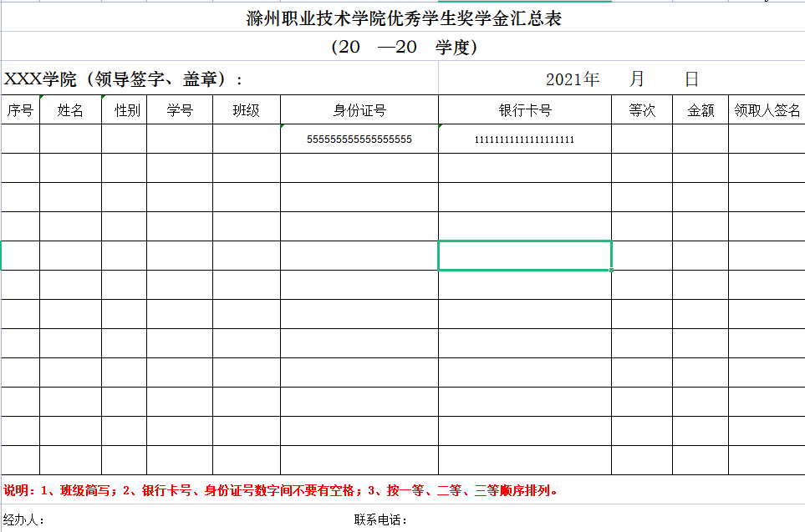Viewport: 805px width, 532px height.
Task: Select the 班级 header cell
Action: click(x=246, y=110)
